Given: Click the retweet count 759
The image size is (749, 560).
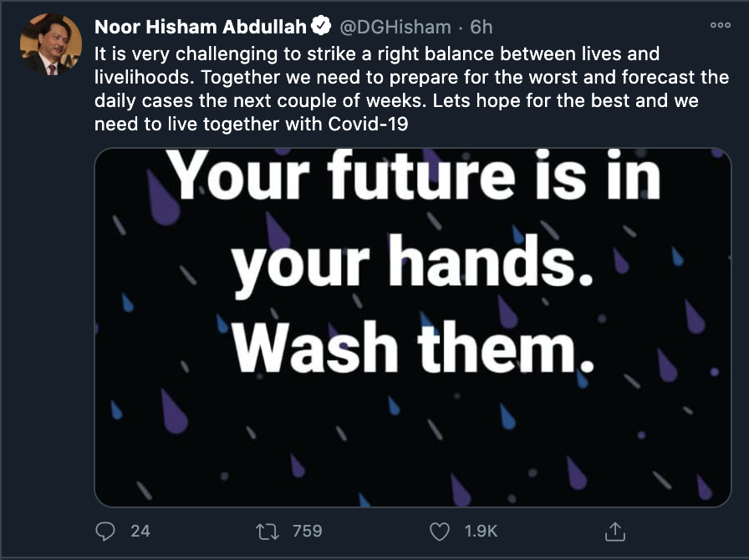Looking at the screenshot, I should [307, 531].
